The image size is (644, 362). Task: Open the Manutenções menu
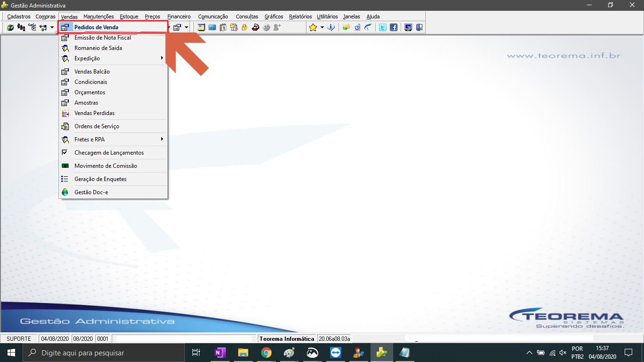tap(99, 16)
